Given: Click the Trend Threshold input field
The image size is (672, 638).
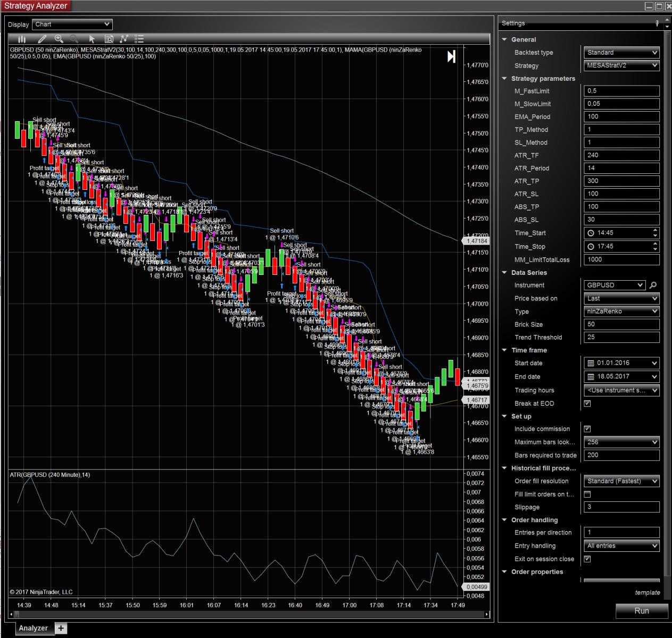Looking at the screenshot, I should coord(621,337).
